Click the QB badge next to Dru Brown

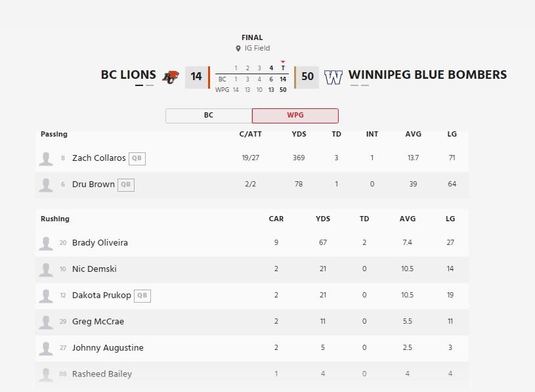tap(126, 185)
